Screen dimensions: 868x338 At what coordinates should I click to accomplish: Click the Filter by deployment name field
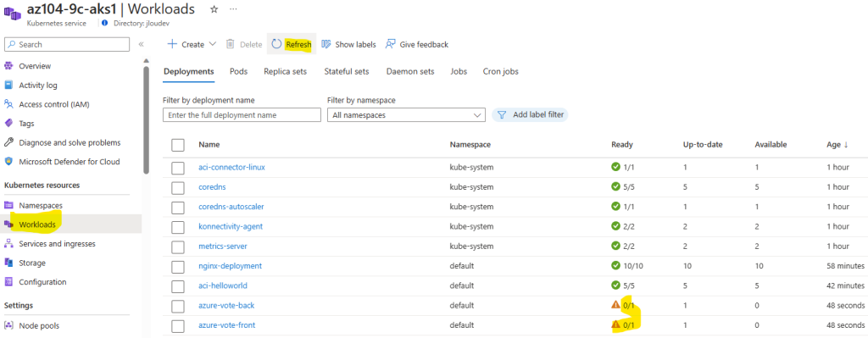[242, 115]
